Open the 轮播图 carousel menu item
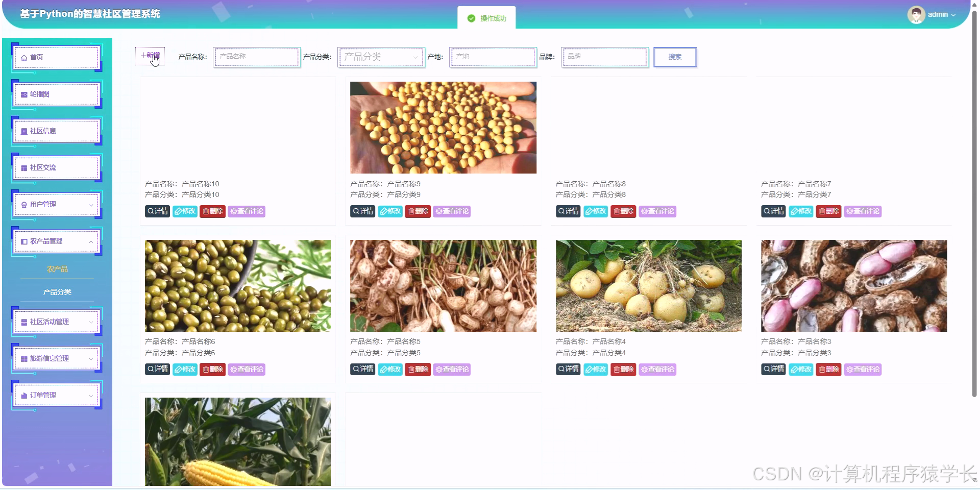The height and width of the screenshot is (490, 980). coord(57,94)
